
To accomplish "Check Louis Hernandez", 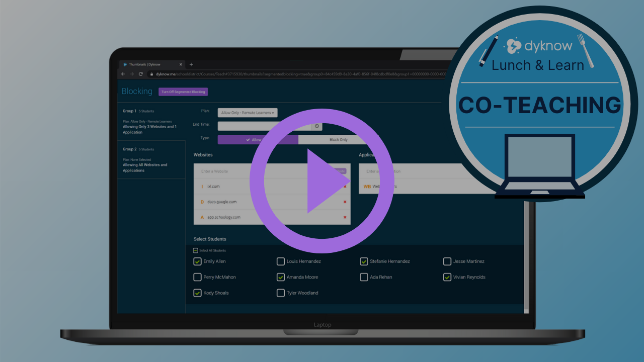I will (281, 261).
